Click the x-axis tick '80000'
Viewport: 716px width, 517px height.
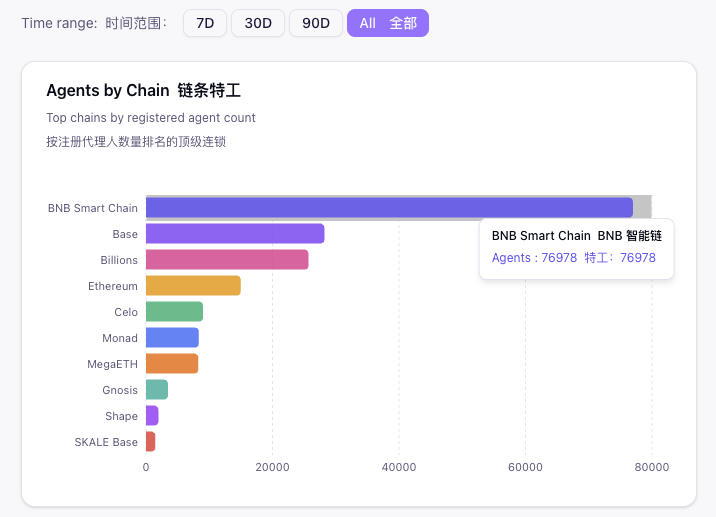pos(652,467)
